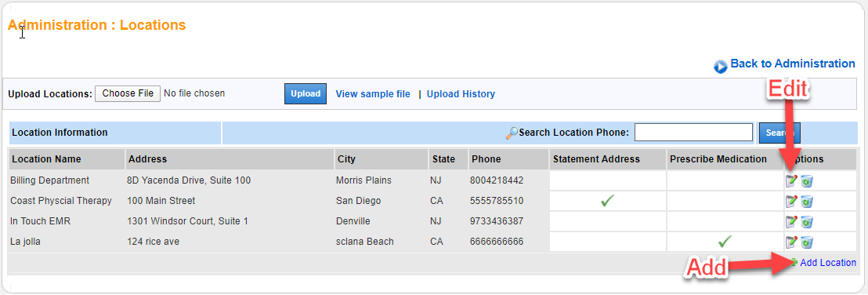Open the Choose File picker
The image size is (868, 295).
click(x=128, y=93)
